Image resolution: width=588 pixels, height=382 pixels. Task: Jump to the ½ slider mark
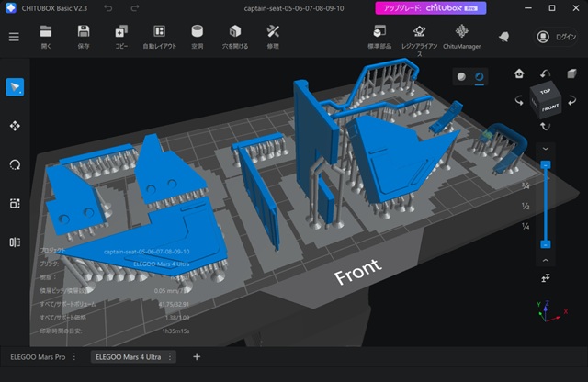(x=526, y=207)
